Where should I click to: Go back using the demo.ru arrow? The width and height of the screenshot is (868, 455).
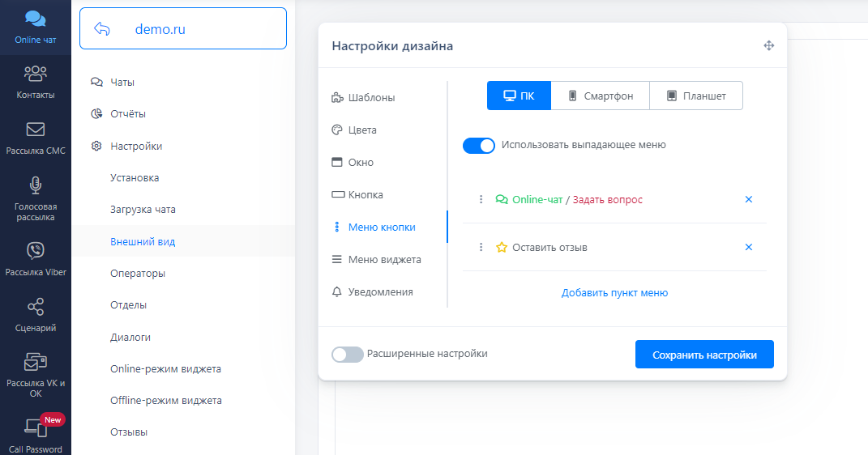click(x=102, y=29)
